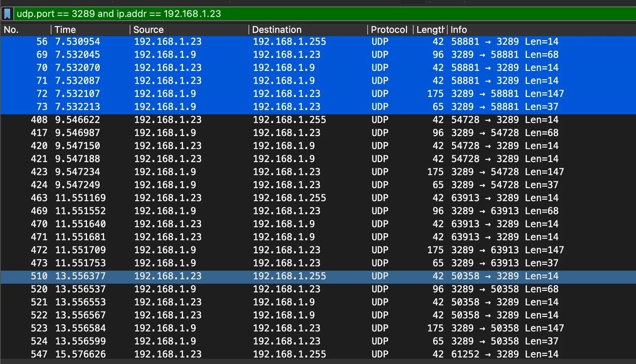Select packet number 70 row
Viewport: 636px width, 364px height.
[x=318, y=67]
